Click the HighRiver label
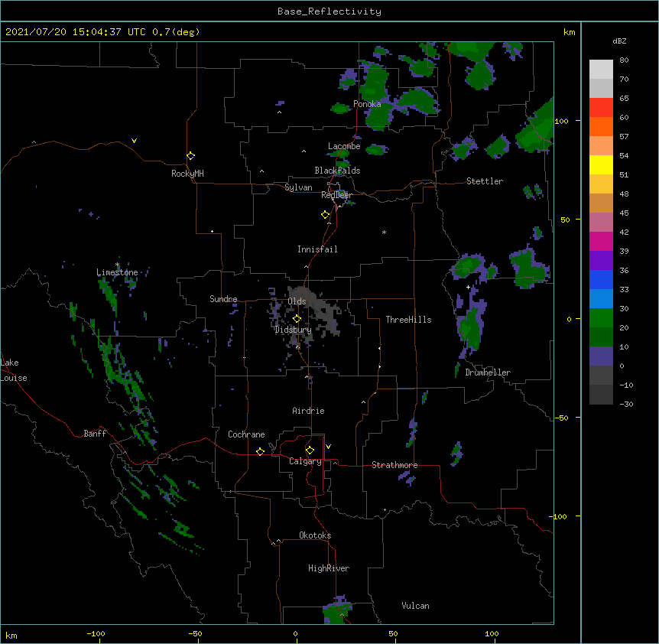The height and width of the screenshot is (644, 659). point(329,568)
